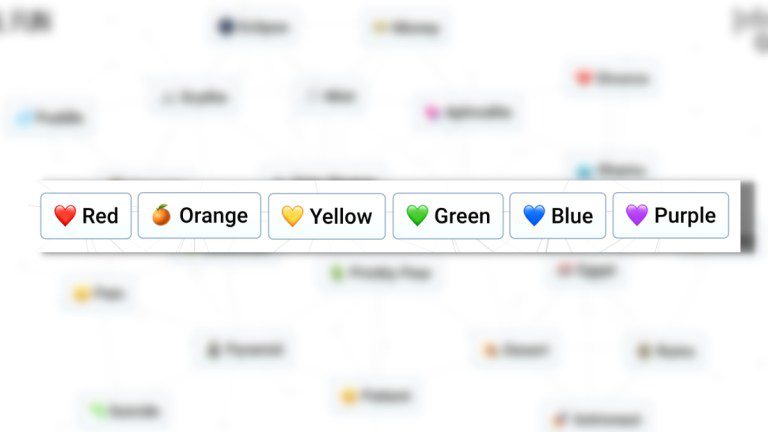The image size is (768, 432).
Task: Click the blurred Pelican element with yellow icon
Action: [x=376, y=396]
